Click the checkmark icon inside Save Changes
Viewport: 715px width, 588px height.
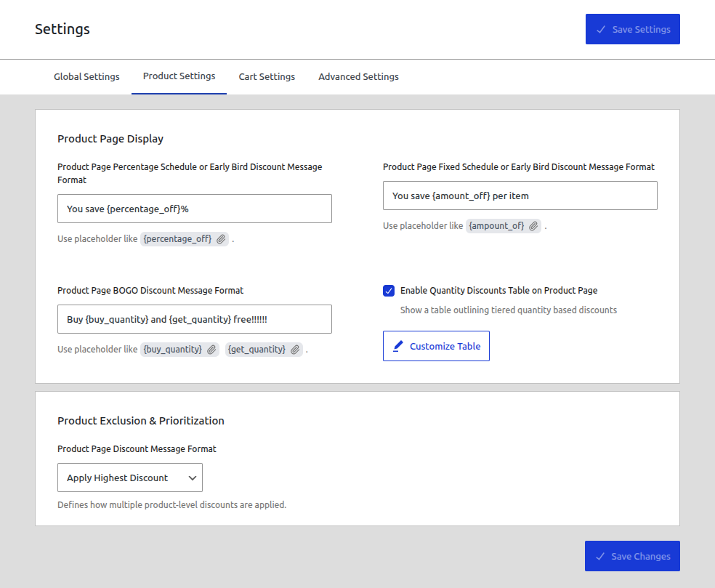point(601,556)
